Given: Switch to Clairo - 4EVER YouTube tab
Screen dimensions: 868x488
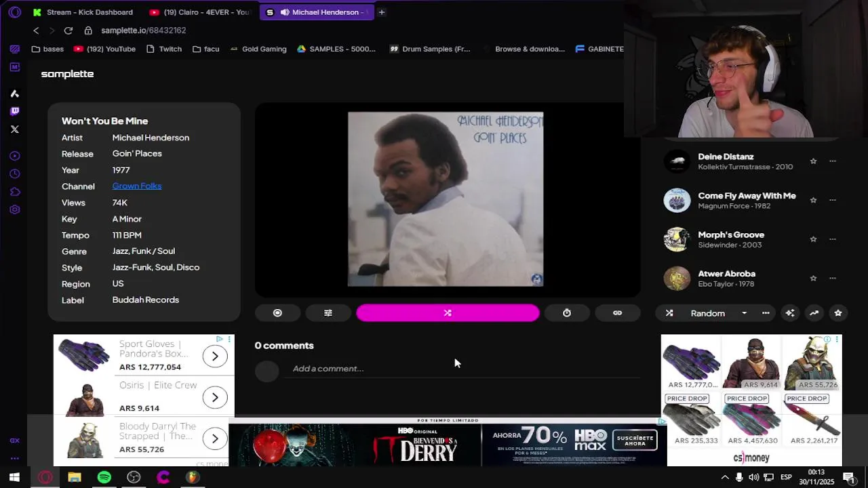Looking at the screenshot, I should (199, 12).
